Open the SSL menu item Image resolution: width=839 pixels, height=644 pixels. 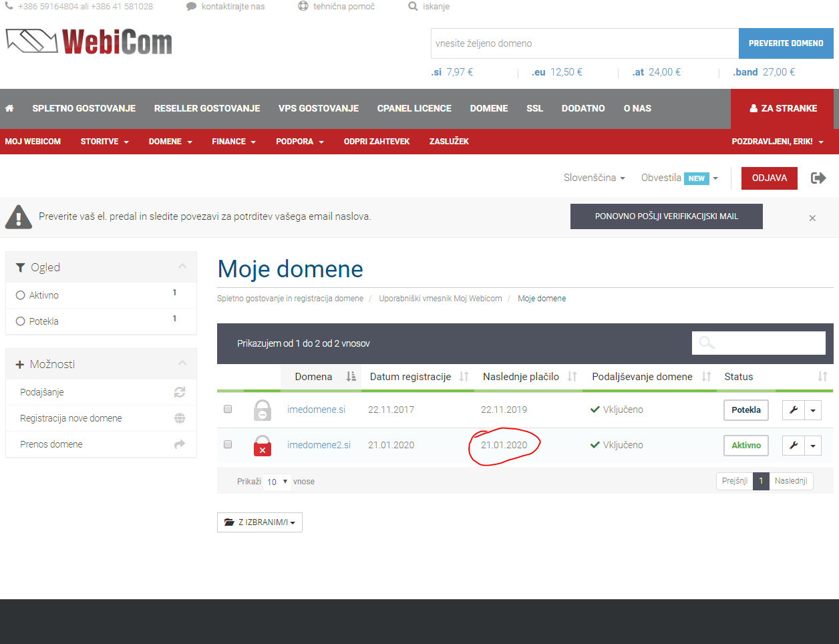click(534, 108)
